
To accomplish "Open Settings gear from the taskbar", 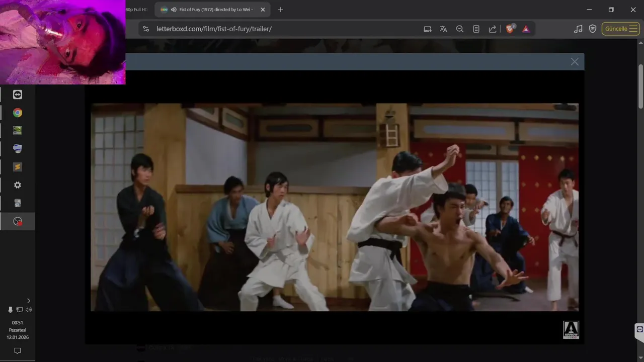I will click(x=18, y=185).
